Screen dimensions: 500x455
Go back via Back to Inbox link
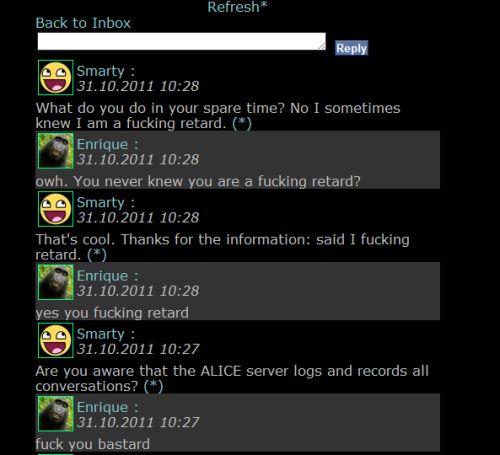pos(83,23)
